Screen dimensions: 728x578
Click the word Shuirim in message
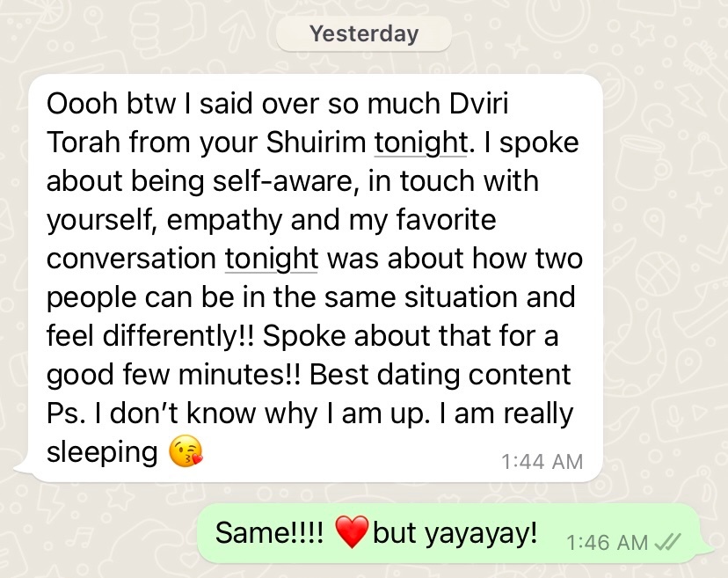(x=316, y=143)
